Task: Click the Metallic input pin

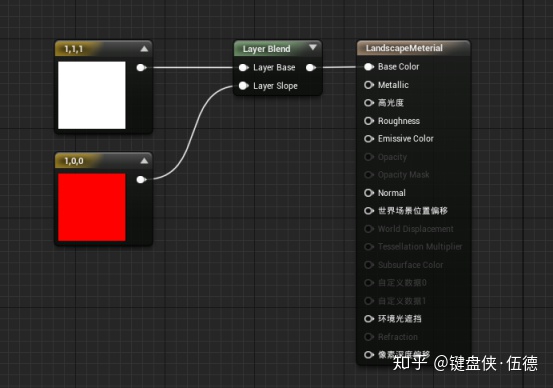Action: tap(369, 85)
